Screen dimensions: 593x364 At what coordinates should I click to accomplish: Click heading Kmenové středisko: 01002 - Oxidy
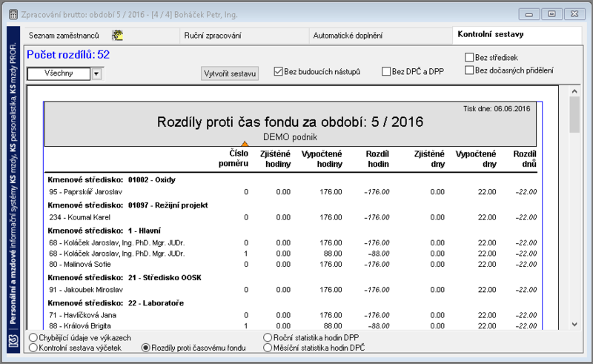112,179
